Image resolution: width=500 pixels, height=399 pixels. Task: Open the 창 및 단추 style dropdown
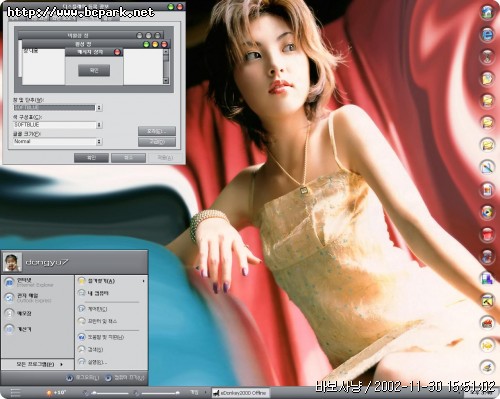(x=99, y=108)
